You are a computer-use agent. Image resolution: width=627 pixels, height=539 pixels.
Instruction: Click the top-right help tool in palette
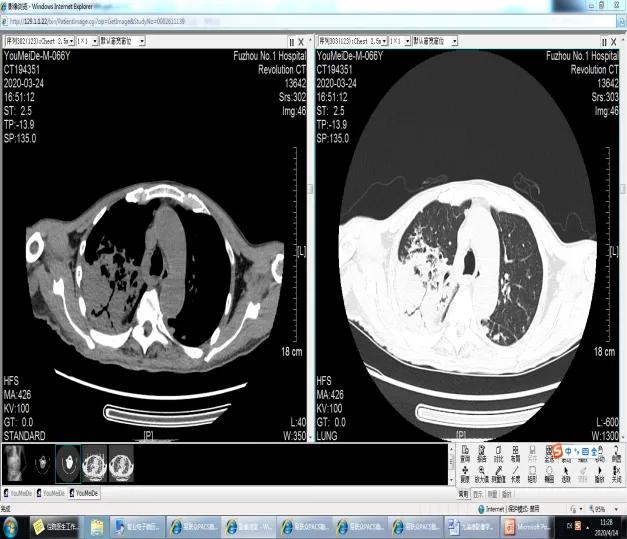616,453
